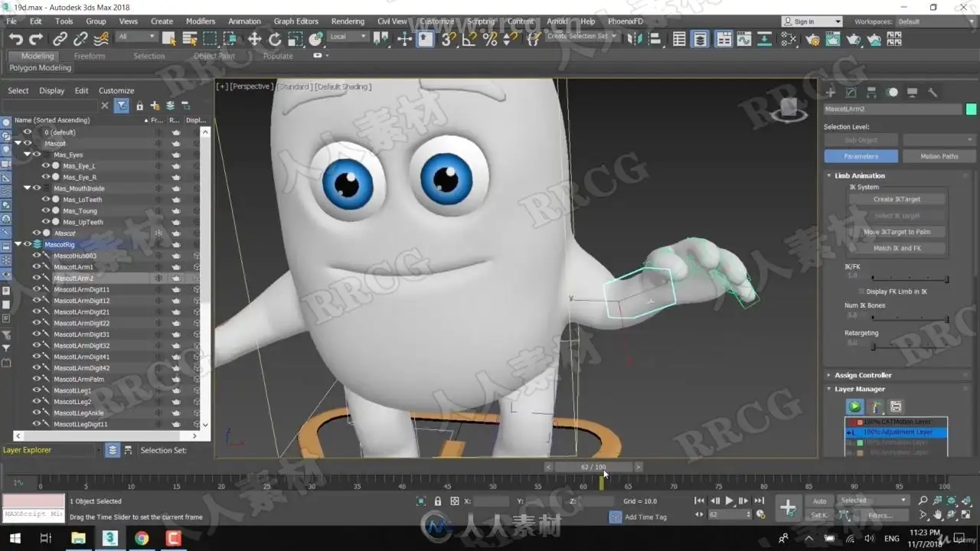
Task: Click the MascotLArm2 object color swatch
Action: coord(971,109)
